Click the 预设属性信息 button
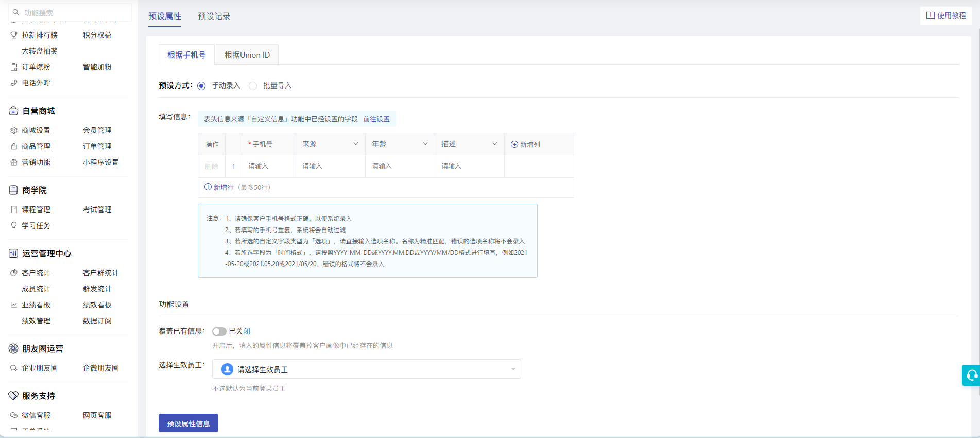This screenshot has height=438, width=980. click(x=188, y=423)
